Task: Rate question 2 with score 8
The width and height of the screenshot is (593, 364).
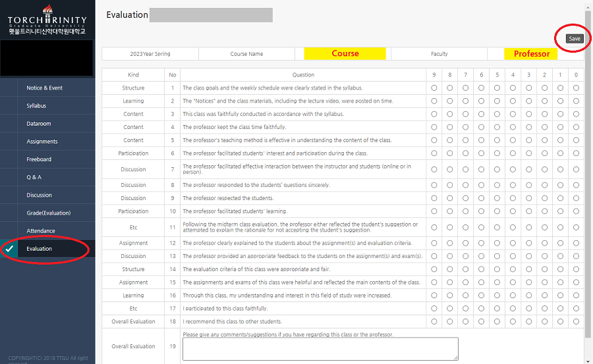Action: [x=449, y=101]
